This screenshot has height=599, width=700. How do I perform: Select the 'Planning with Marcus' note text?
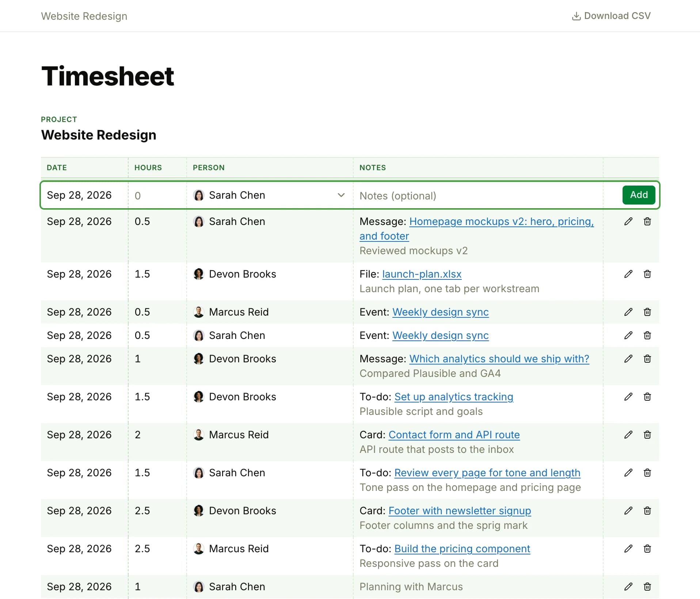(411, 587)
